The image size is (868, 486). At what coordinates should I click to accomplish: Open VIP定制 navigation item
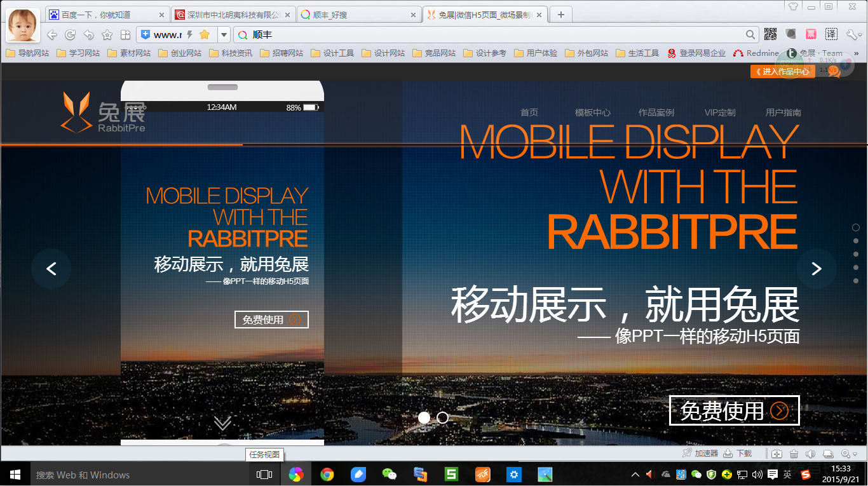tap(720, 112)
